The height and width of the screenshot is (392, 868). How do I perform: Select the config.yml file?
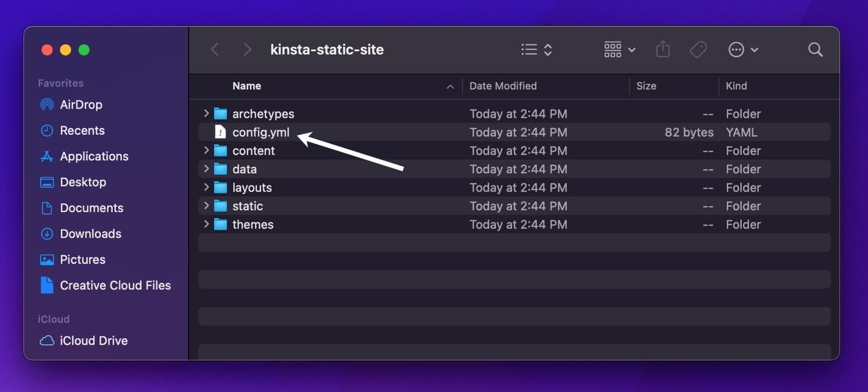tap(260, 132)
